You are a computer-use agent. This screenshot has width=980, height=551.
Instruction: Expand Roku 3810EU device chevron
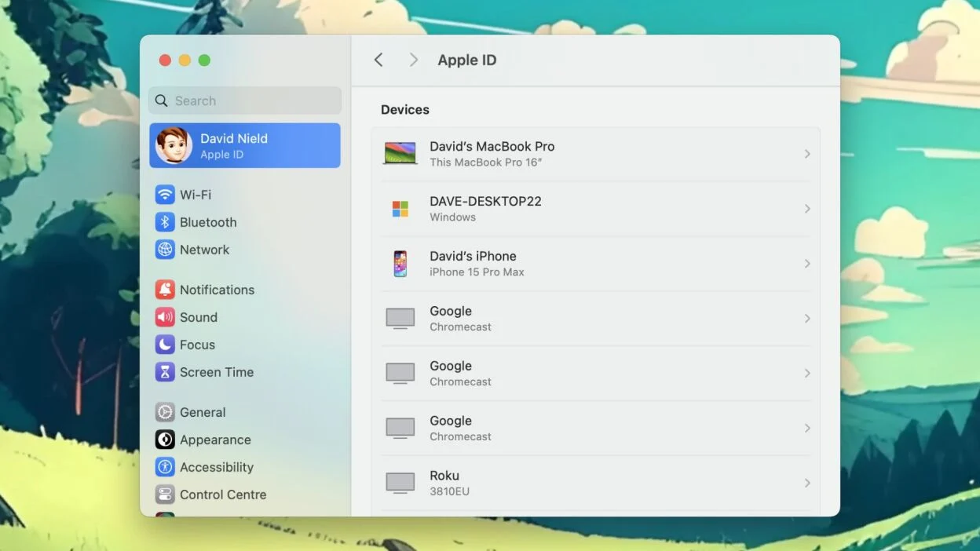pos(807,483)
